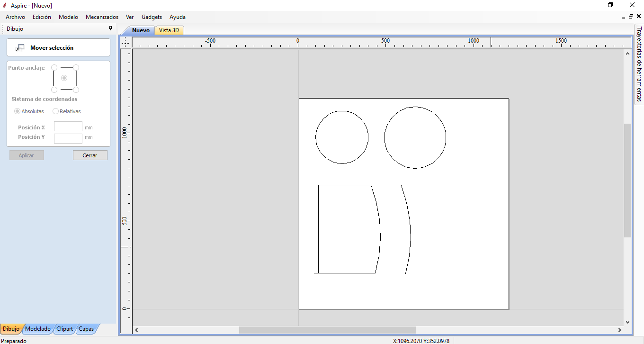Switch to the Vista 3D tab
Screen dimensions: 644x344
coord(169,30)
